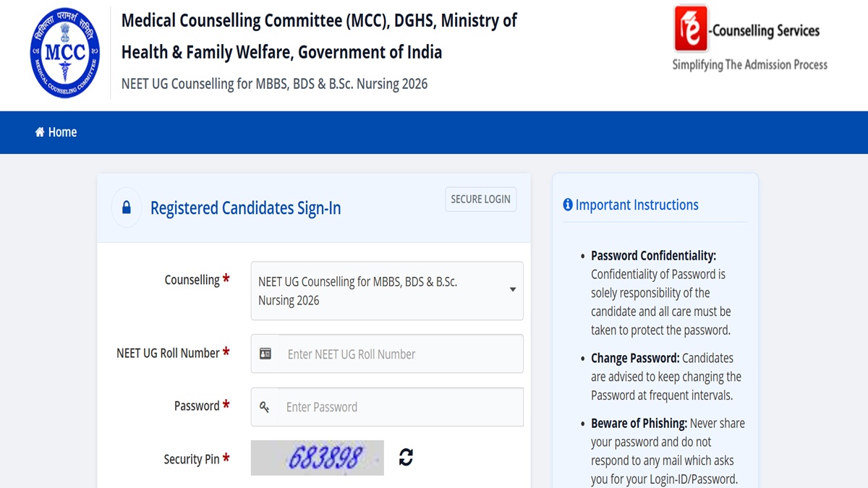Click the captcha image showing 683898
The height and width of the screenshot is (488, 868).
coord(318,458)
